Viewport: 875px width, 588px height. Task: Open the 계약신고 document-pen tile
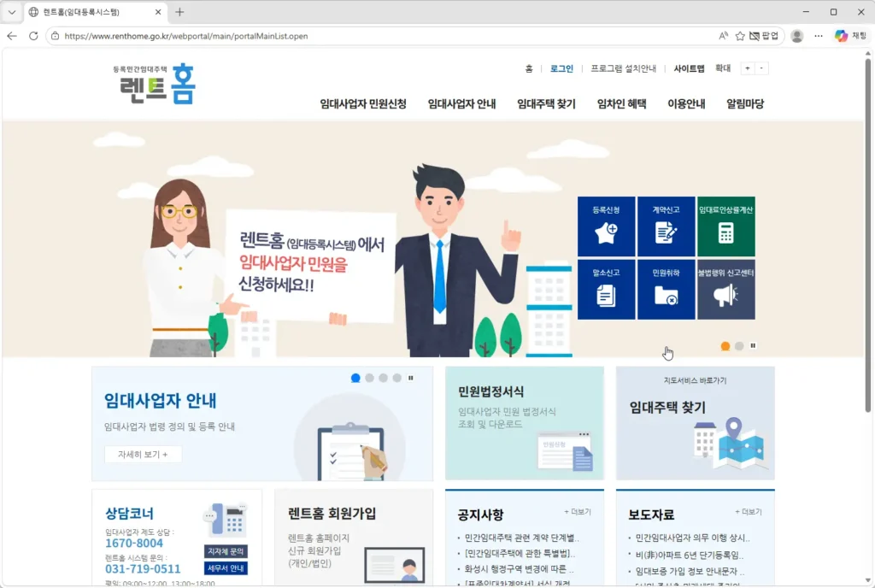pyautogui.click(x=666, y=226)
